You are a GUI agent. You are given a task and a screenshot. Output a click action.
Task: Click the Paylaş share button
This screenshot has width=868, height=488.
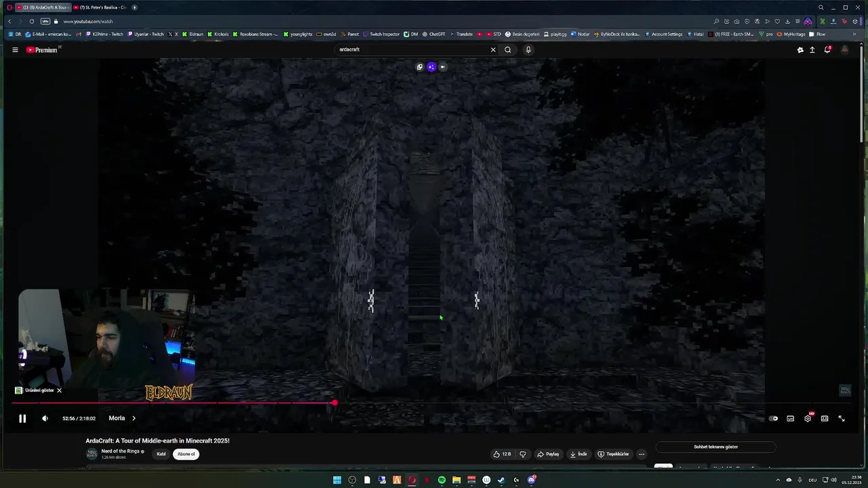tap(548, 454)
